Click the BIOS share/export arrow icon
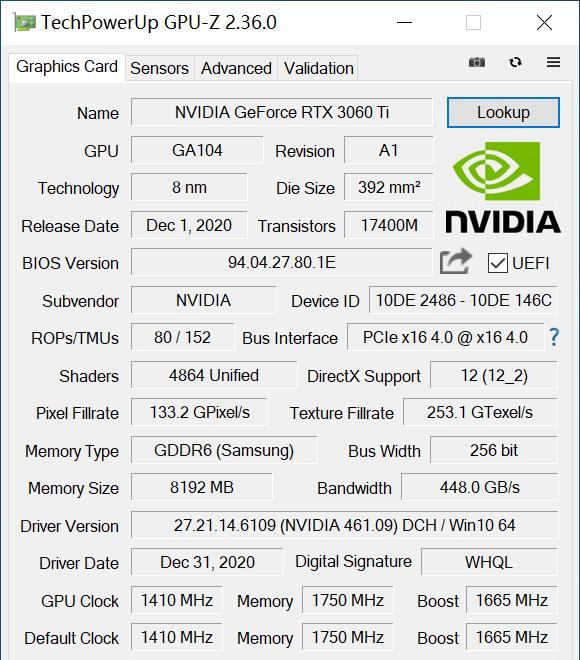 pos(456,261)
